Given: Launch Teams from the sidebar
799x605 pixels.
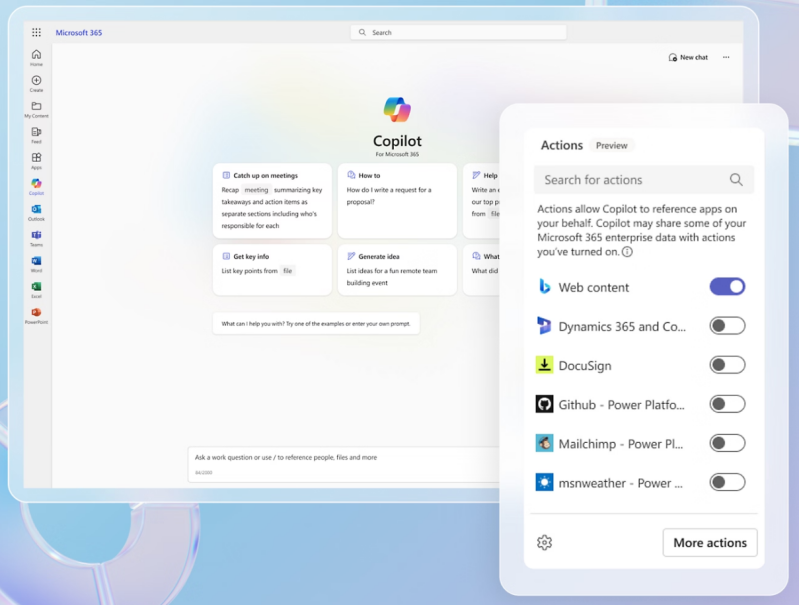Looking at the screenshot, I should tap(36, 238).
